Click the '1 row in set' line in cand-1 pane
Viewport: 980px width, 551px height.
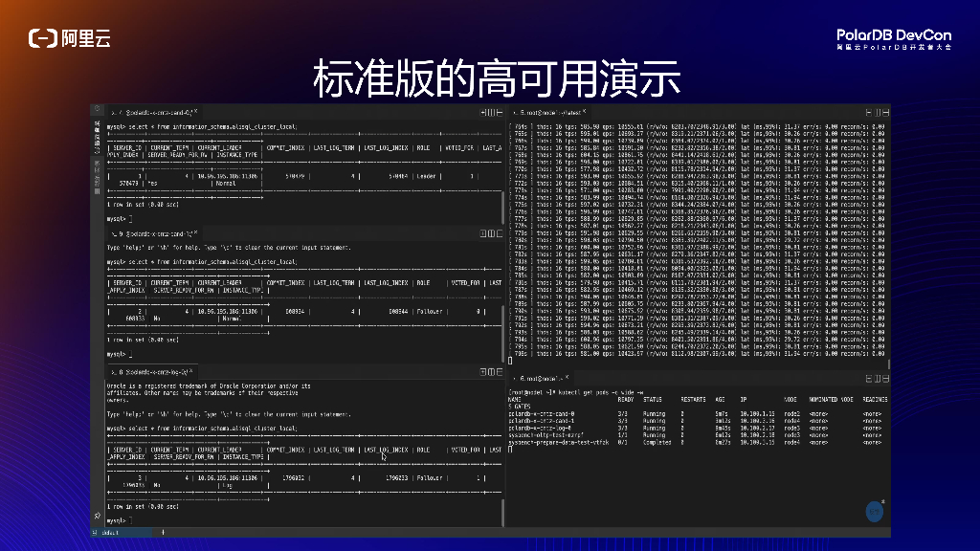click(x=143, y=340)
